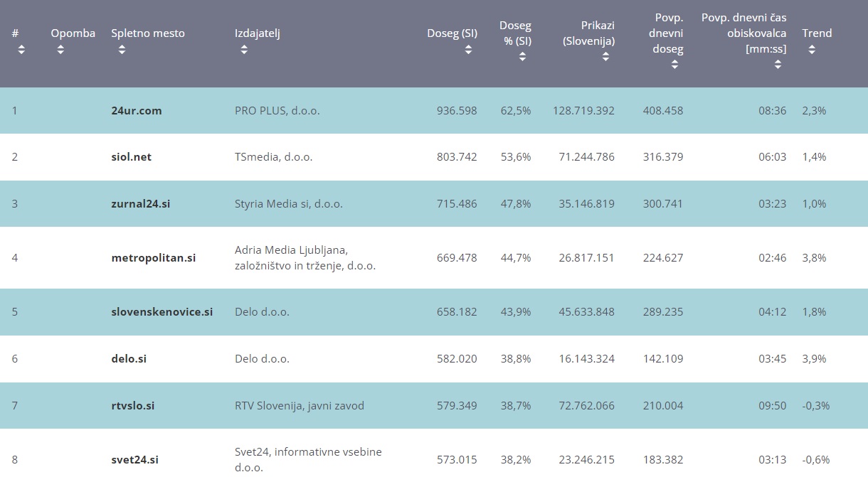Sort table by rank number column
868x477 pixels.
point(21,50)
